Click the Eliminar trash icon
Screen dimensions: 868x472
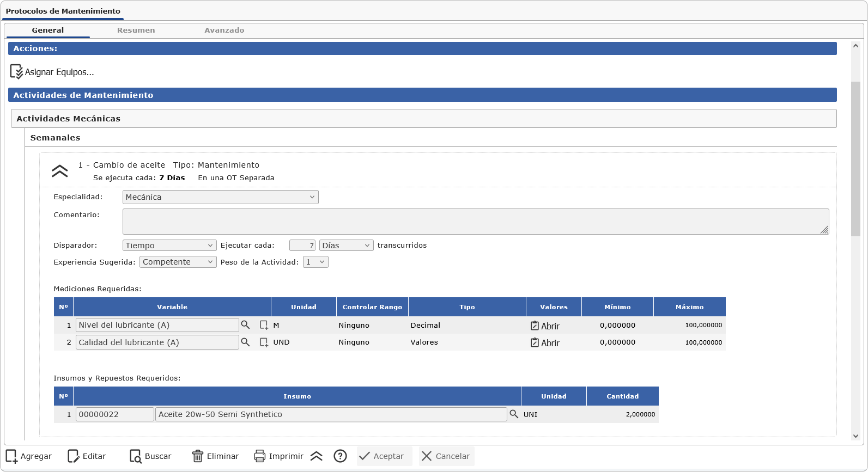pos(197,456)
